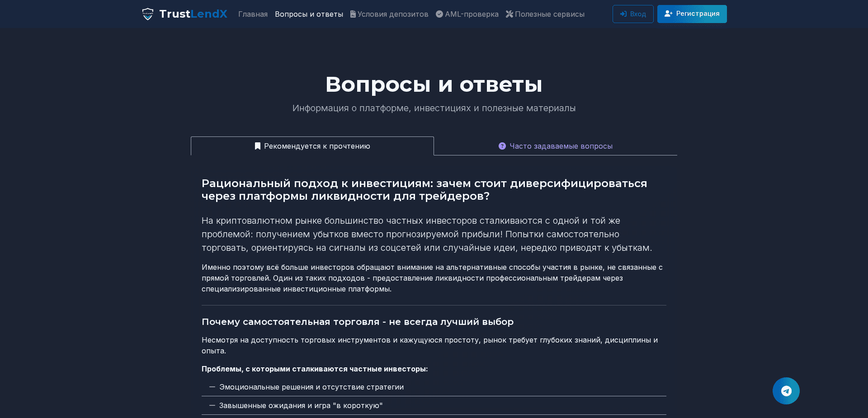The height and width of the screenshot is (418, 868).
Task: Click the document icon beside Условия депозитов
Action: (x=352, y=14)
